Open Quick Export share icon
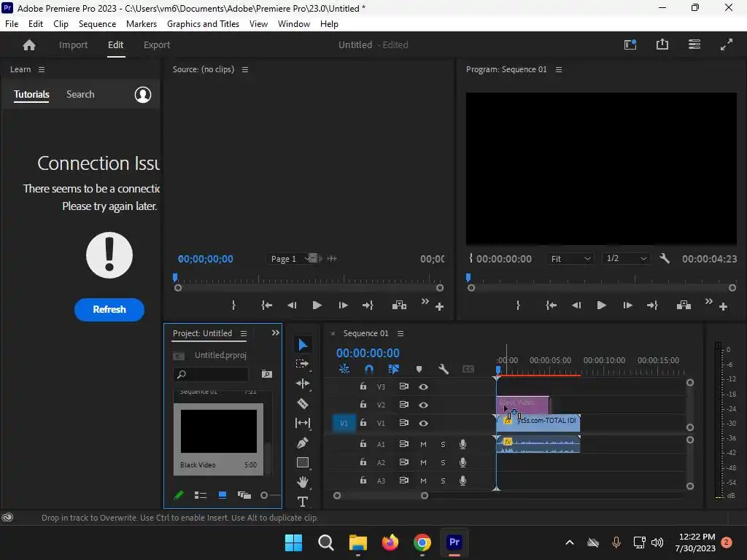This screenshot has height=560, width=747. pos(662,44)
